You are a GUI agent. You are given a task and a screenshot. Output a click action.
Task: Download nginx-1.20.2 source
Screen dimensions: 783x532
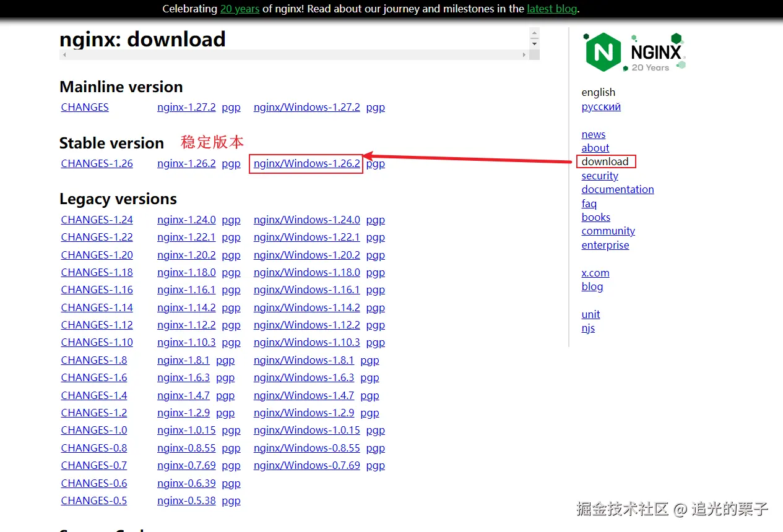(x=186, y=255)
